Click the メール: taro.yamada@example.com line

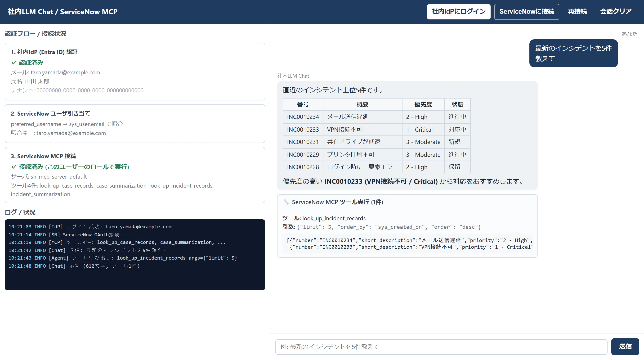(55, 72)
